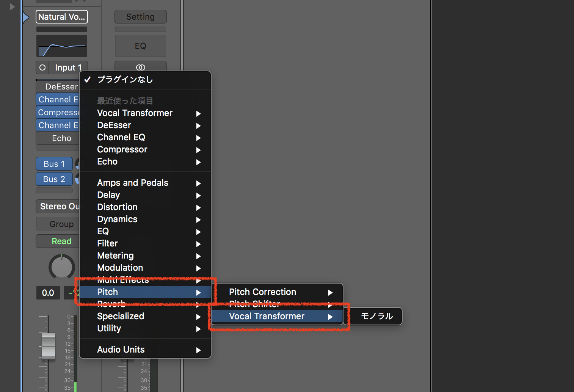Open the EQ thumbnail of Natural Vocal strip
574x392 pixels.
point(62,46)
